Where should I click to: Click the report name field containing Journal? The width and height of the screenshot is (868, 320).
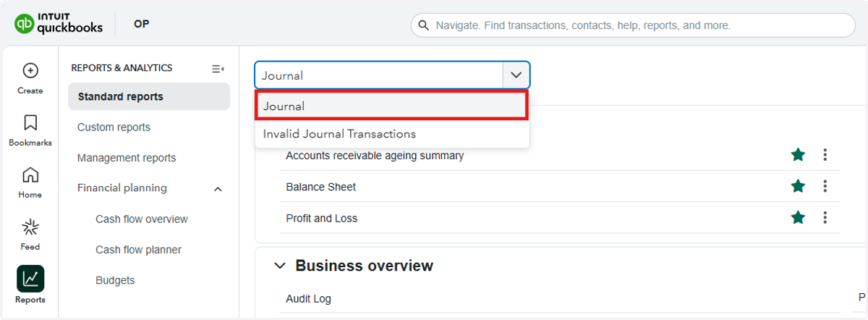[x=378, y=75]
